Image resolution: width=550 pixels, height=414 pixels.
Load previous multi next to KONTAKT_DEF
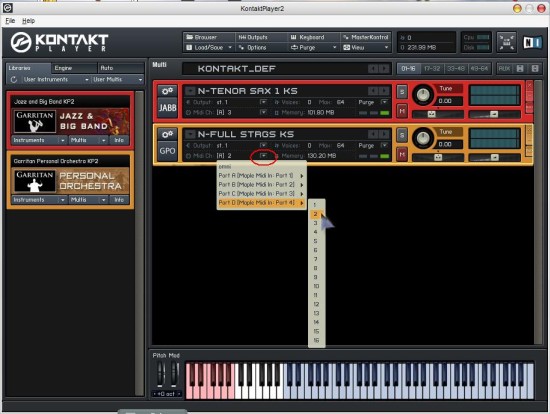(x=373, y=69)
